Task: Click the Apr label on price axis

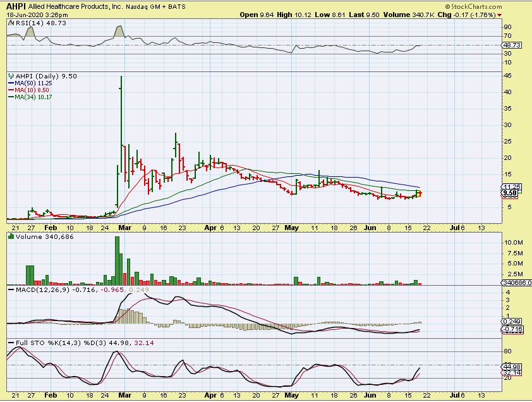Action: [x=210, y=228]
